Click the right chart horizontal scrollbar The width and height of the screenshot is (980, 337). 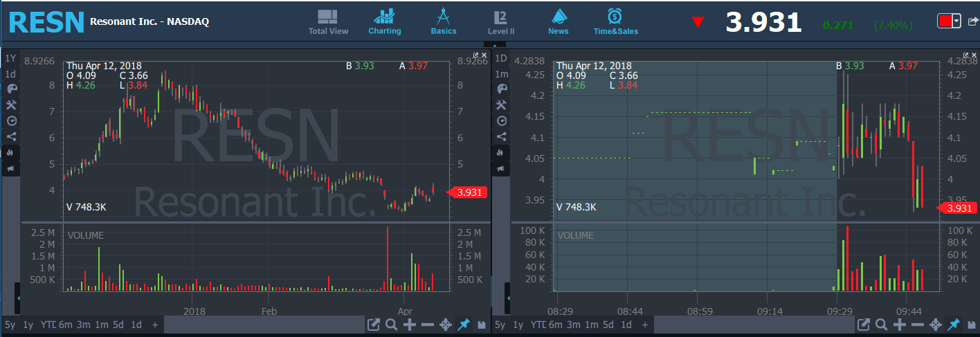[753, 325]
